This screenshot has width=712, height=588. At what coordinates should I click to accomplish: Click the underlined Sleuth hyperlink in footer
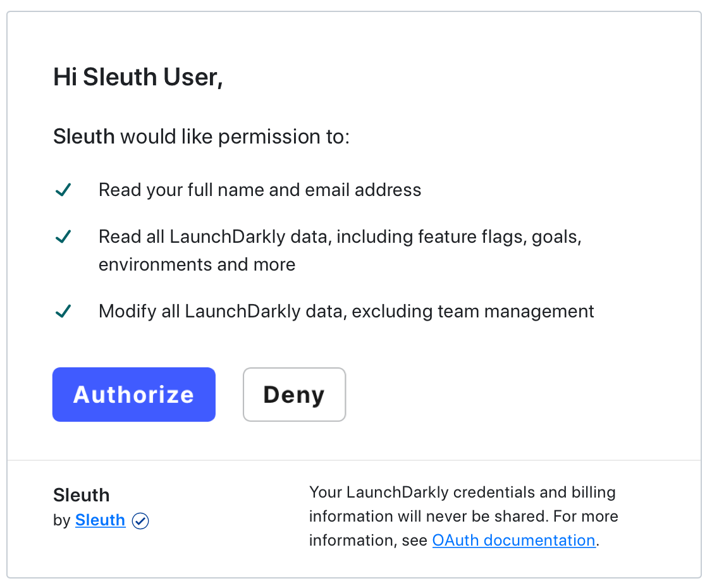[x=100, y=520]
